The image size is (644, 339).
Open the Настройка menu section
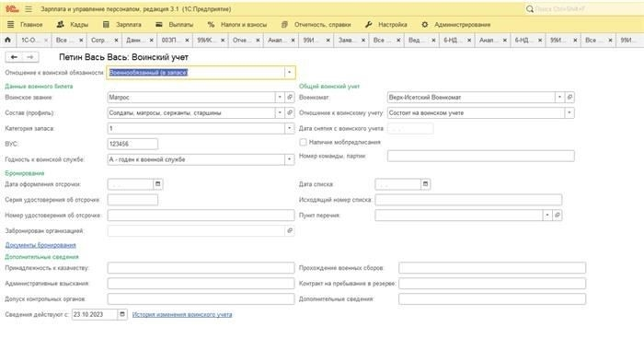tap(386, 25)
